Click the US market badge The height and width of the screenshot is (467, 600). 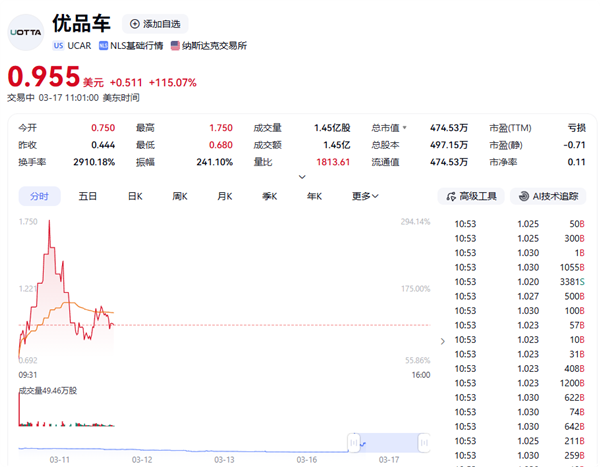(x=57, y=45)
